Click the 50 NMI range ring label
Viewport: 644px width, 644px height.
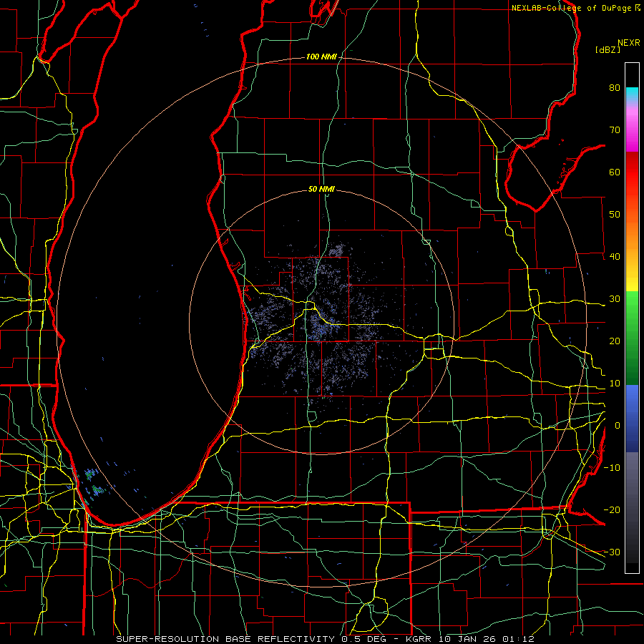[321, 189]
